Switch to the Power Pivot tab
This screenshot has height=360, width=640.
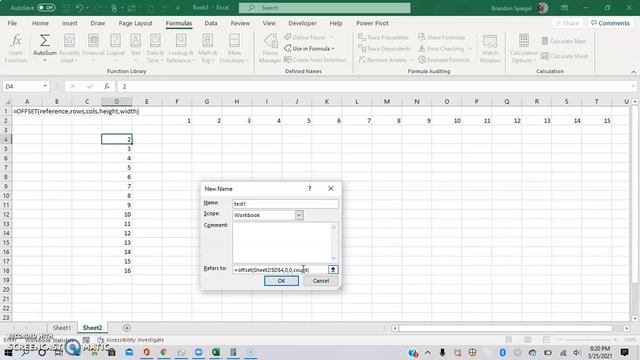tap(372, 23)
